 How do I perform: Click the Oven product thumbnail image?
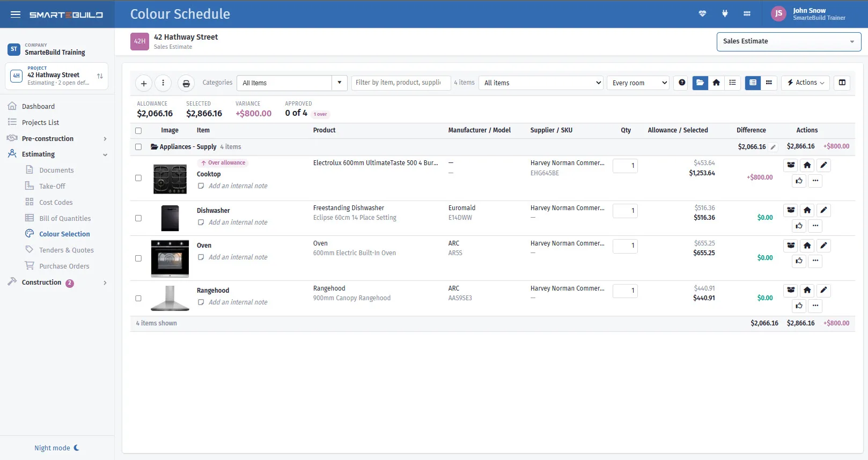tap(170, 258)
